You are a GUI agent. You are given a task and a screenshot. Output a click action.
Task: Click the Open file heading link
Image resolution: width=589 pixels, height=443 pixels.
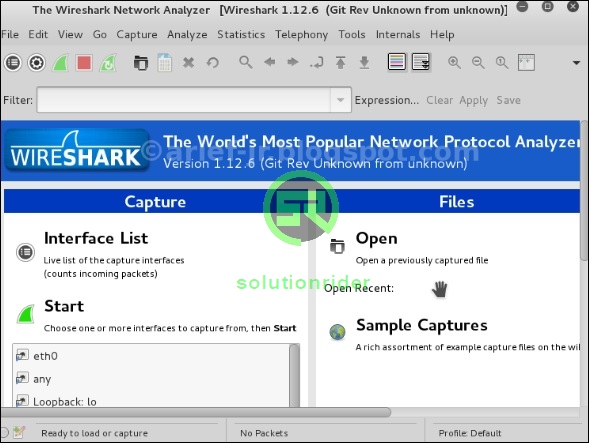click(x=376, y=239)
